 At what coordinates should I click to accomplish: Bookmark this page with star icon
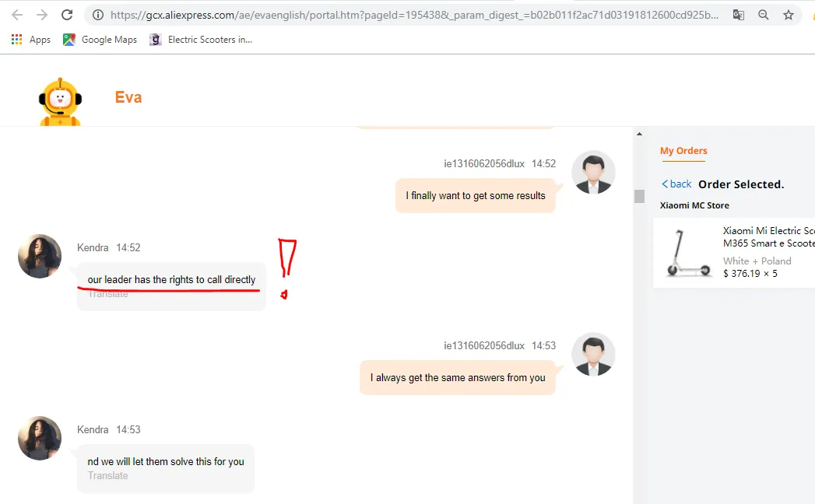(789, 15)
